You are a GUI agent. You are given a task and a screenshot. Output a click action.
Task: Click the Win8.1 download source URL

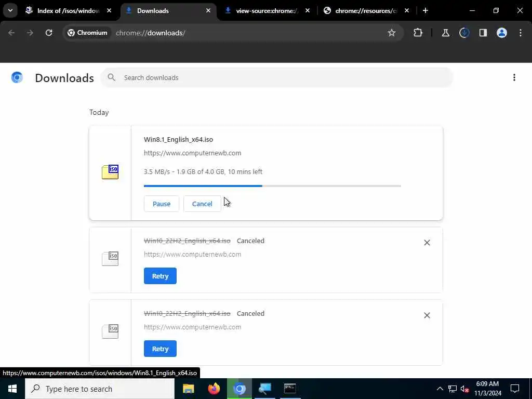tap(192, 153)
